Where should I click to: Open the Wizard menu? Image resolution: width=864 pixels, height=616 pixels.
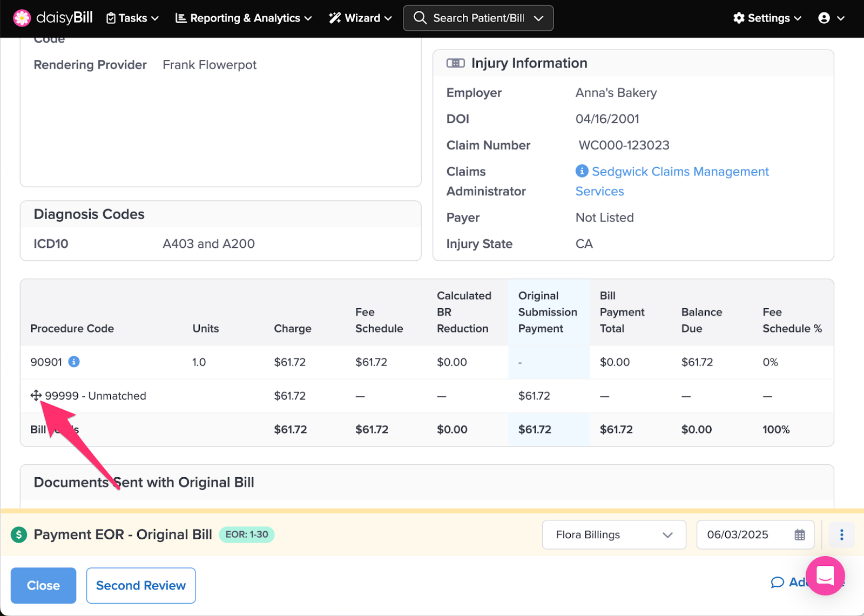(x=360, y=18)
